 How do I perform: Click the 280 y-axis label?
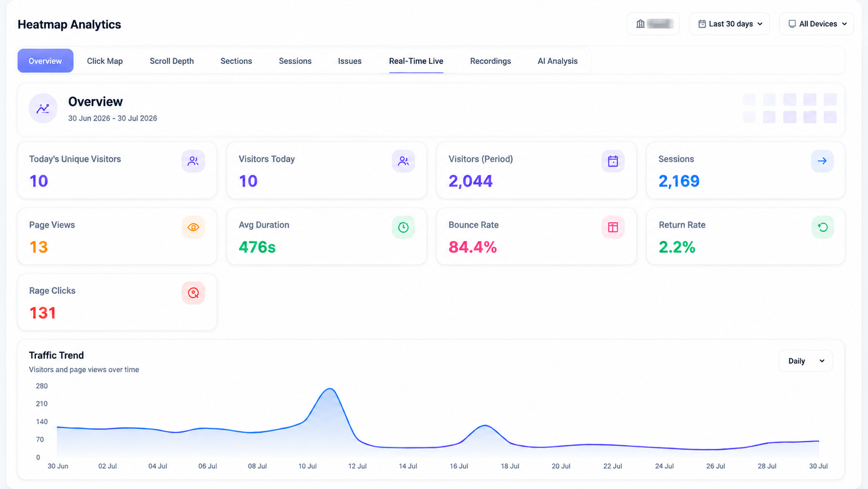(x=42, y=386)
